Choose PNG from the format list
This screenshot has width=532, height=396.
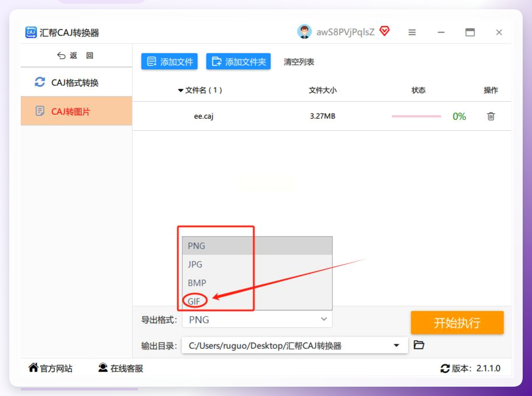pyautogui.click(x=257, y=246)
